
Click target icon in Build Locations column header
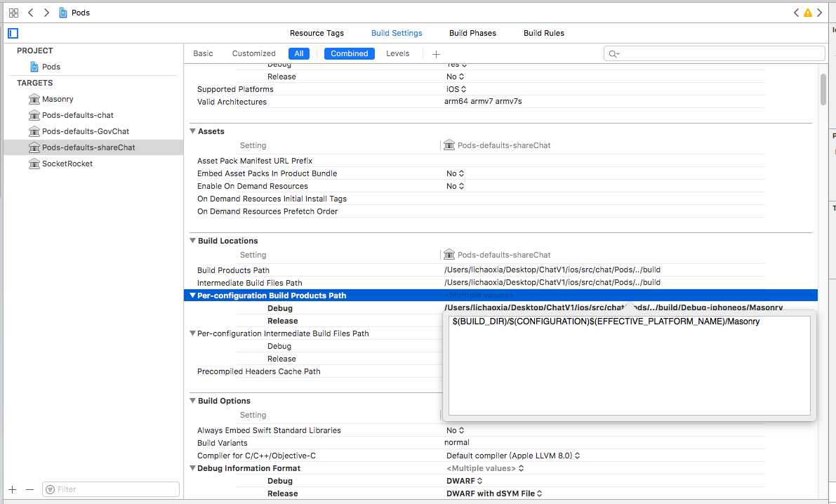pyautogui.click(x=449, y=254)
